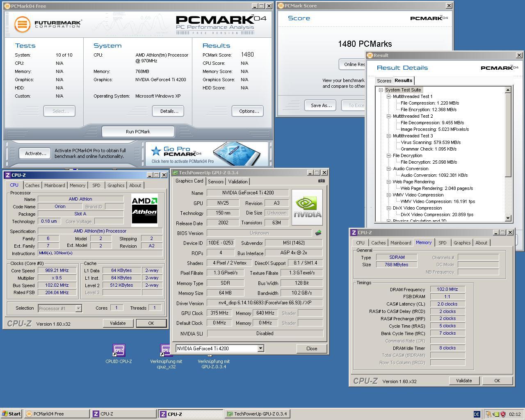Open the Processor #1 Selection dropdown
The height and width of the screenshot is (420, 525).
pos(78,308)
